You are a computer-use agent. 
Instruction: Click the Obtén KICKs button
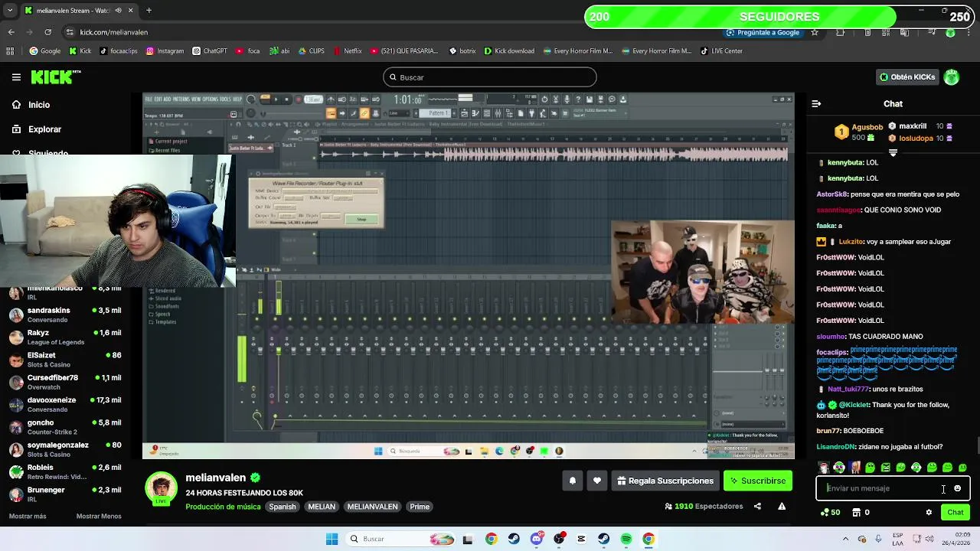[907, 77]
